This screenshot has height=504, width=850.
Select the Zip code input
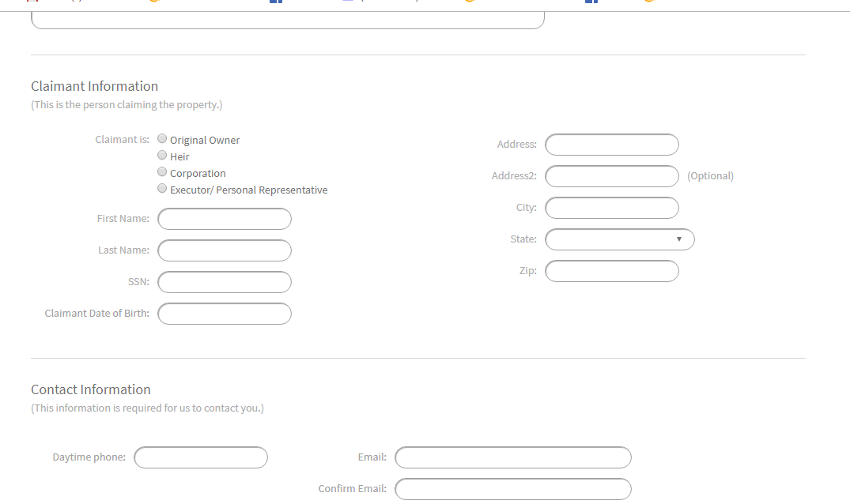[611, 271]
